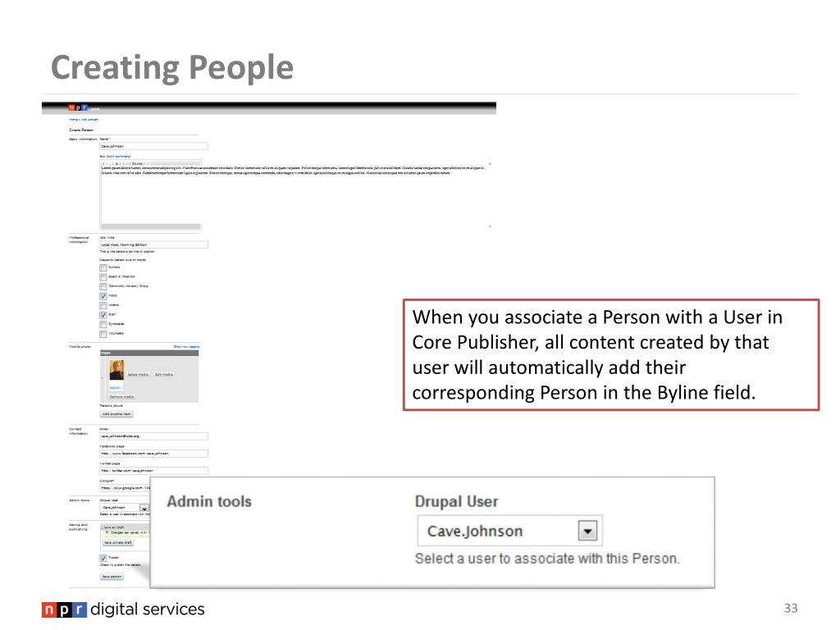The height and width of the screenshot is (630, 840).
Task: Click the Save private draft button
Action: pos(118,543)
